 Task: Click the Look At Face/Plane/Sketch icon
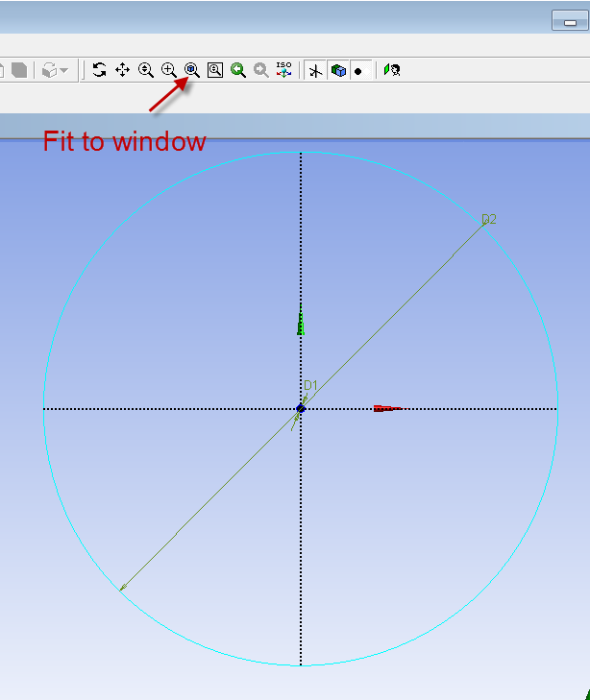click(392, 70)
